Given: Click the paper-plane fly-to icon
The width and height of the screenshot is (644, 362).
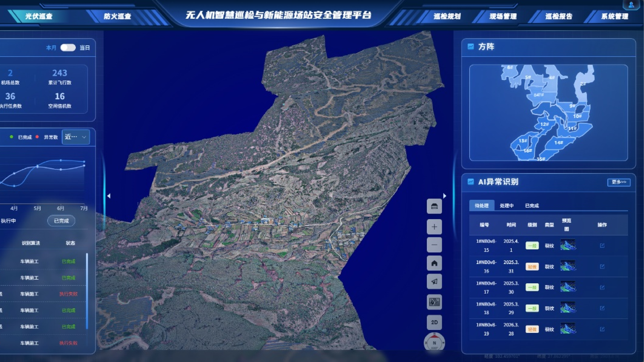Looking at the screenshot, I should (x=434, y=282).
